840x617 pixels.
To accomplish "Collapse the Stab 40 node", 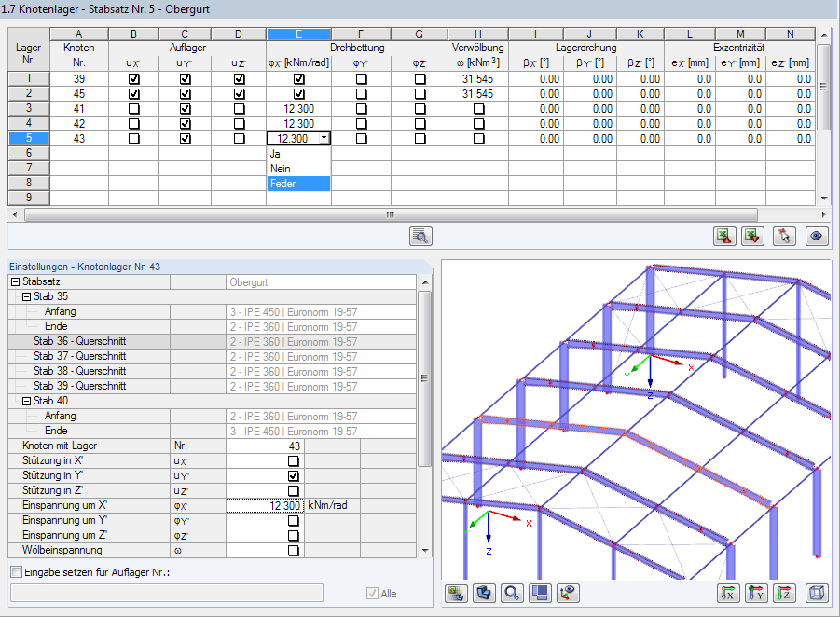I will click(26, 401).
